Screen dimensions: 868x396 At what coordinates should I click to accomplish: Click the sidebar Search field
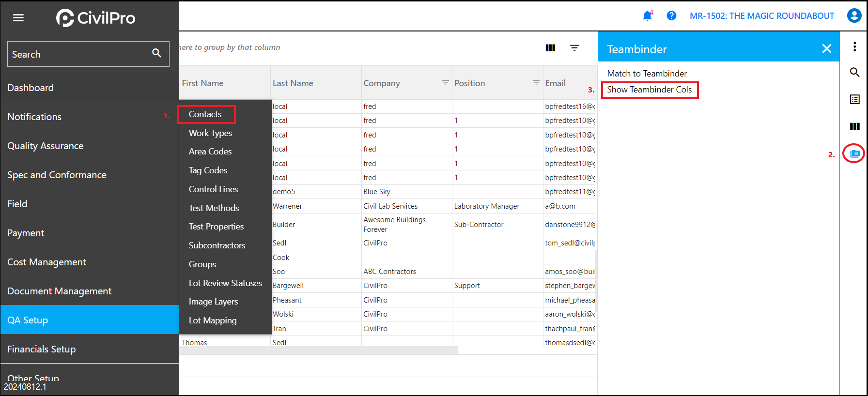click(88, 54)
